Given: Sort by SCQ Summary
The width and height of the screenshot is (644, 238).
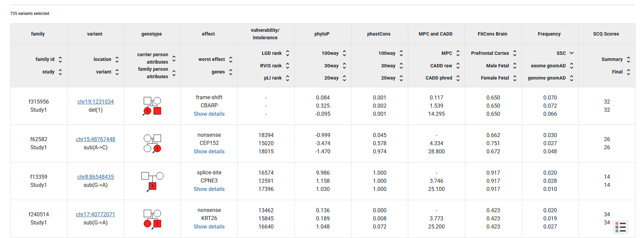Looking at the screenshot, I should (x=628, y=59).
